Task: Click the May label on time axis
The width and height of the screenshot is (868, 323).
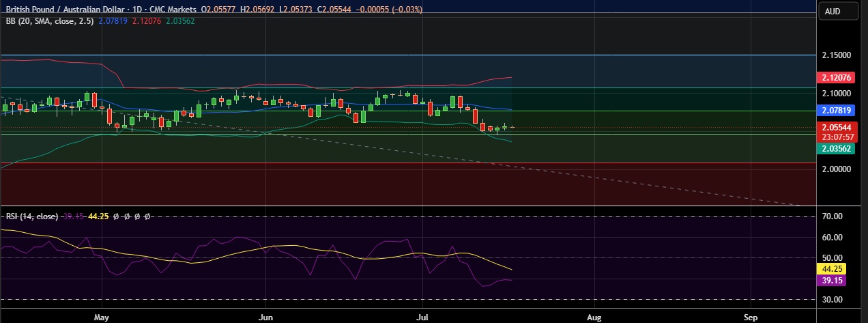Action: pyautogui.click(x=102, y=318)
